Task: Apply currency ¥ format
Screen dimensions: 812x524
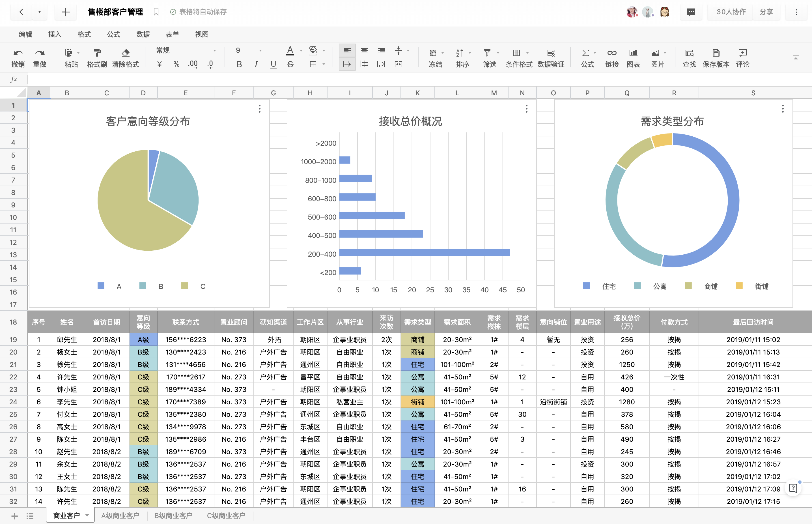Action: 159,64
